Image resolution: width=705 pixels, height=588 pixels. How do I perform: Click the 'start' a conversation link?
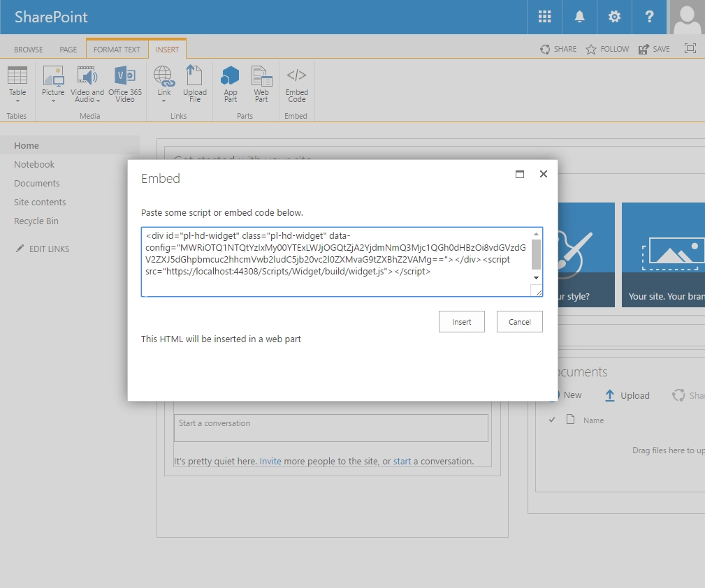[x=402, y=461]
